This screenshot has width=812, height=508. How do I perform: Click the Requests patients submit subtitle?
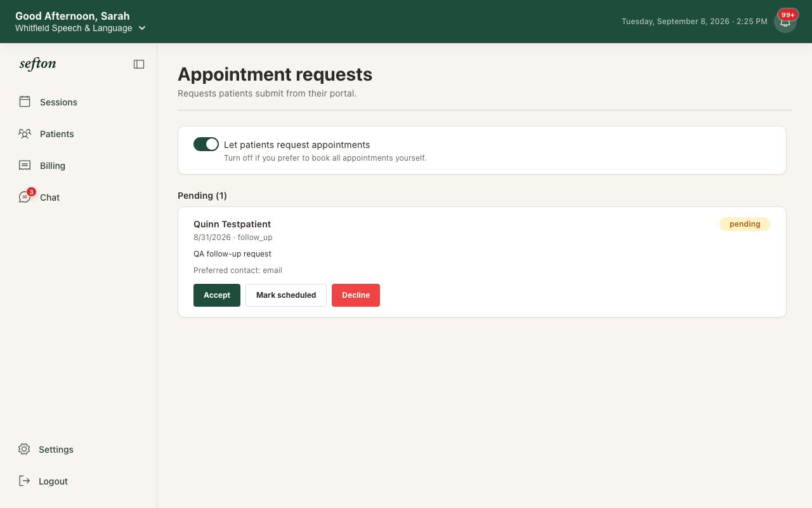tap(267, 93)
